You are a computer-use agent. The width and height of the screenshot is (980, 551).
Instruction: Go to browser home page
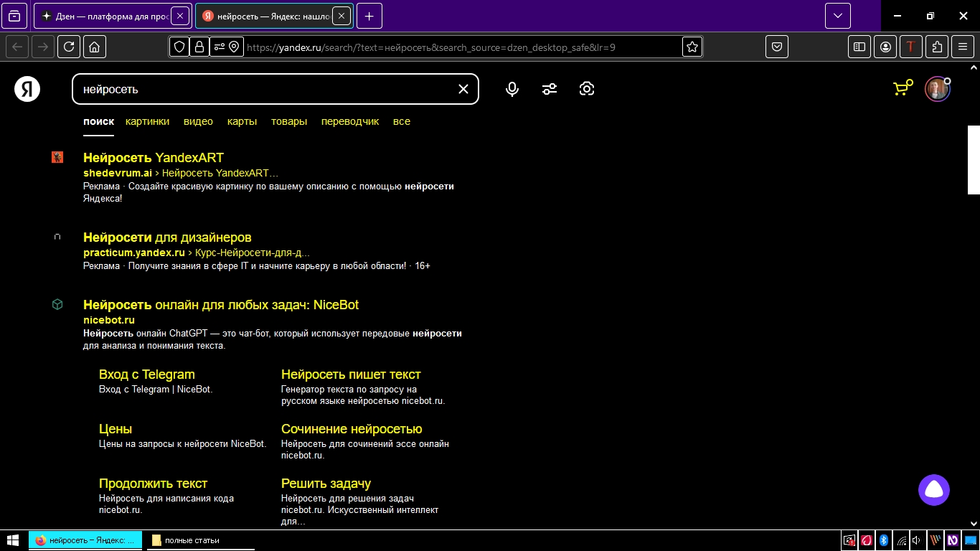coord(95,47)
